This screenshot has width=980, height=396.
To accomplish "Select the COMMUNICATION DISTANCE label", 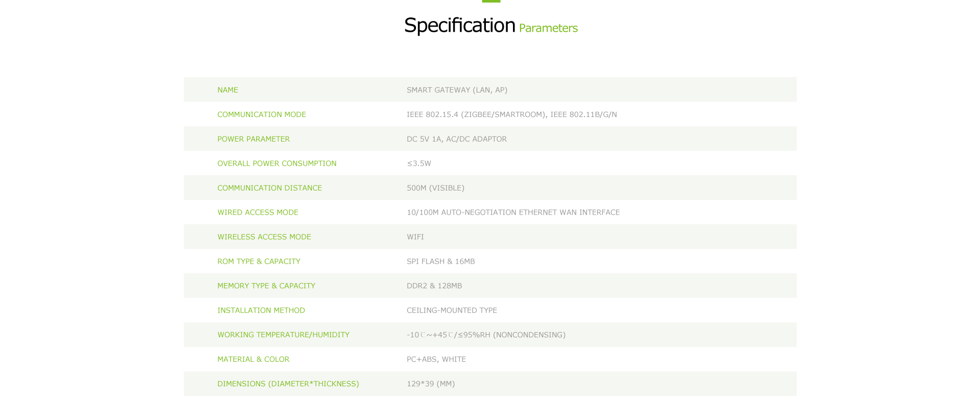I will pos(269,188).
